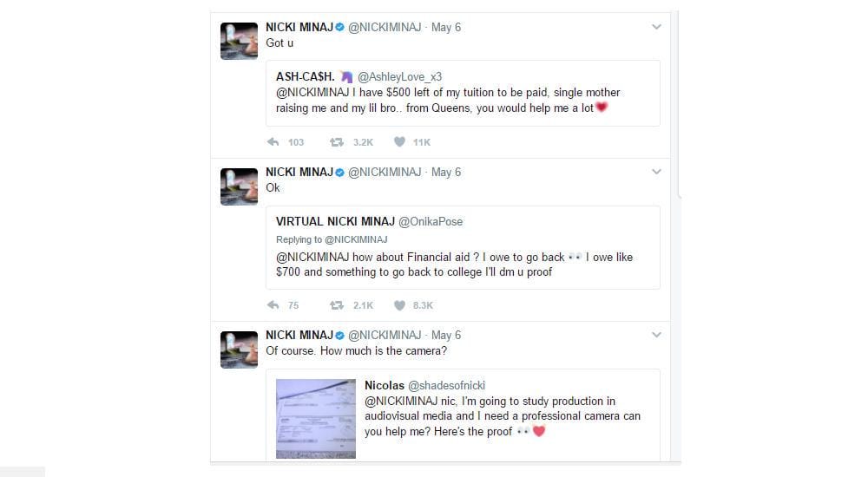Reply to the "Ok" tweet
The image size is (868, 477).
[x=273, y=305]
